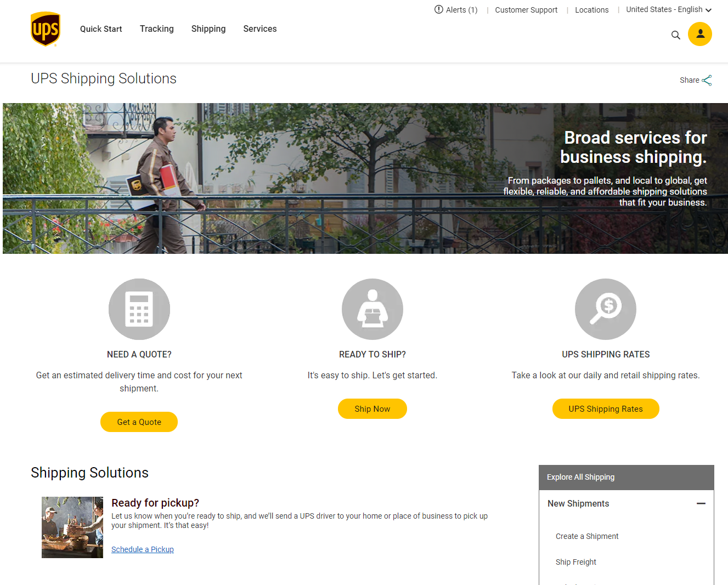Open the Quick Start menu

tap(101, 29)
